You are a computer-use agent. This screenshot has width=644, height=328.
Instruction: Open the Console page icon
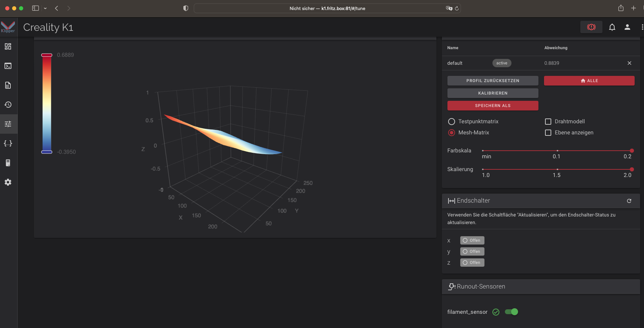pyautogui.click(x=8, y=66)
